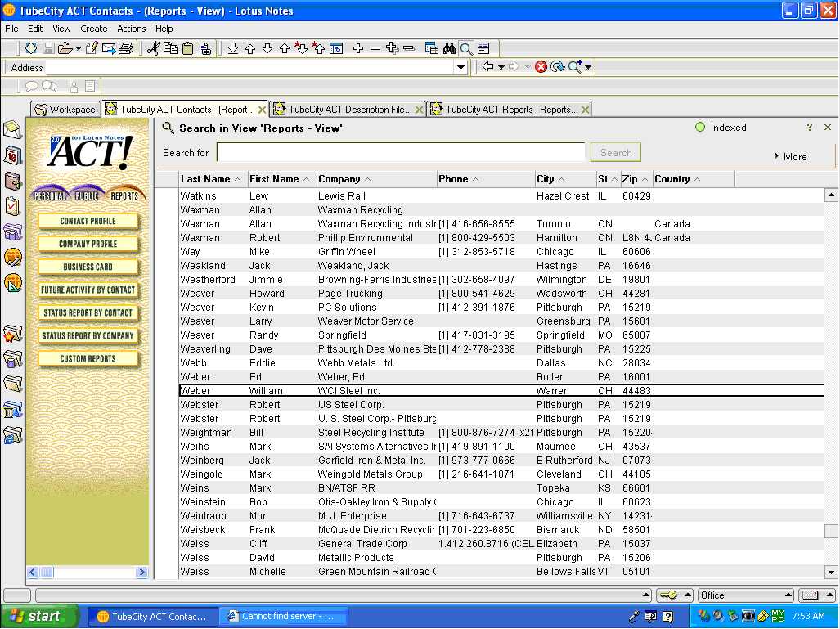Open the Create menu

[x=94, y=29]
